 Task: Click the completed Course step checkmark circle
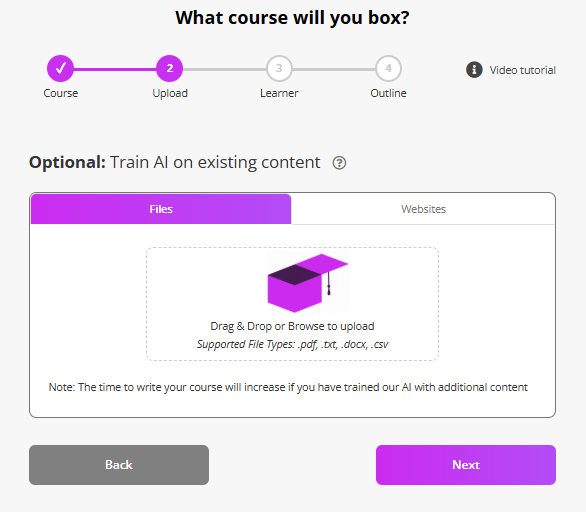pos(60,68)
